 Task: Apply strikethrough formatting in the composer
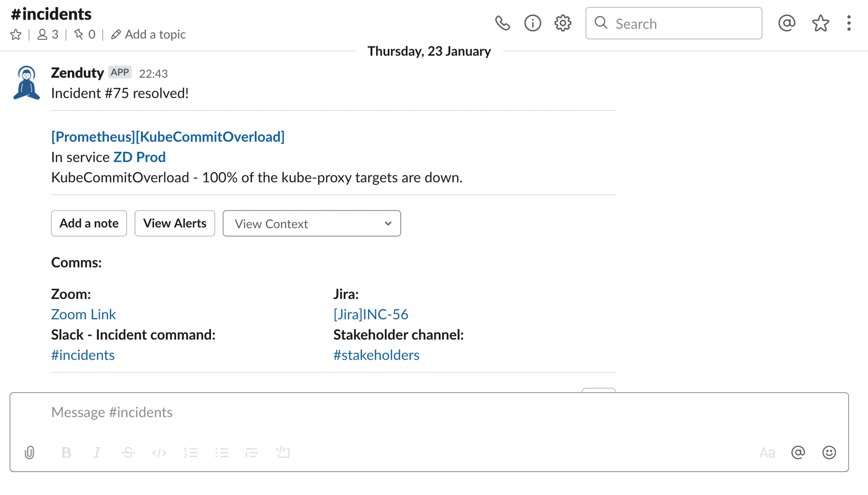pos(128,452)
